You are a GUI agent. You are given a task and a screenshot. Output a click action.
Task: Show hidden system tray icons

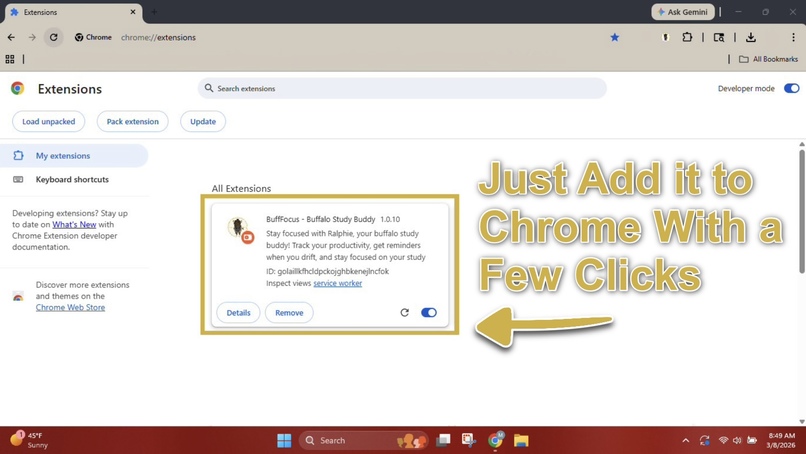(686, 441)
